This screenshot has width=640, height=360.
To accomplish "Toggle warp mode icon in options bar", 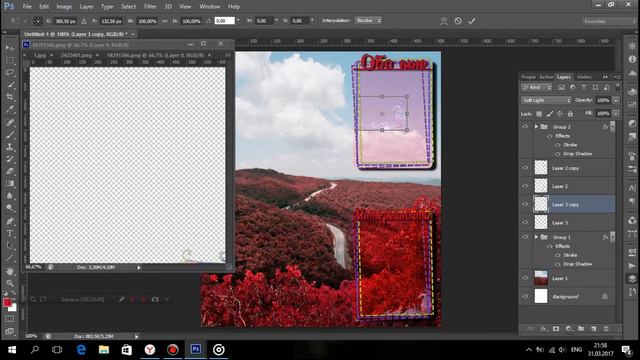I will (x=444, y=21).
